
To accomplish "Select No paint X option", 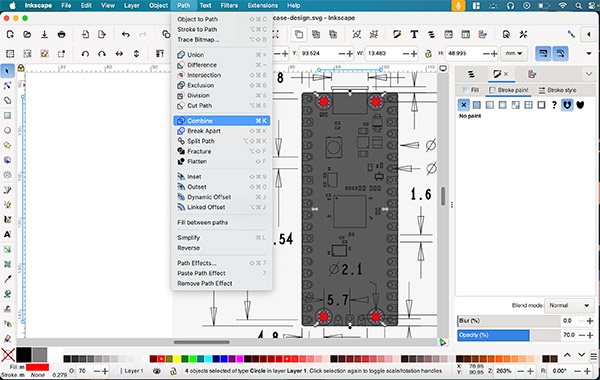I will click(463, 104).
